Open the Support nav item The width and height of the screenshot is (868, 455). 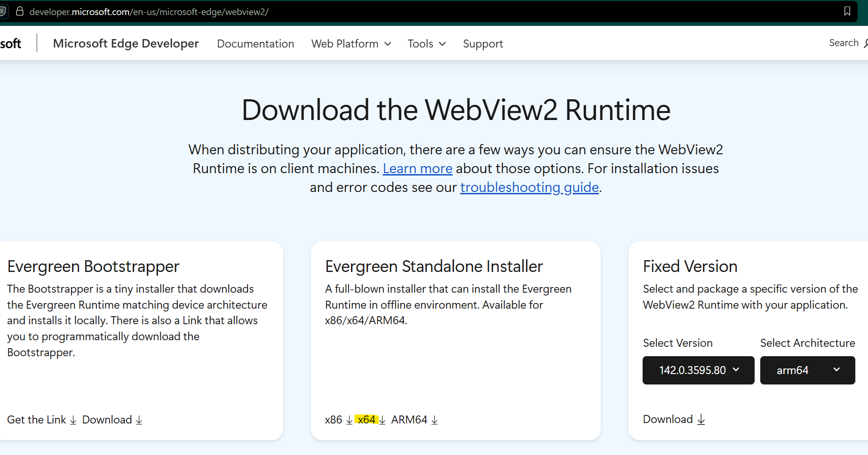tap(483, 44)
